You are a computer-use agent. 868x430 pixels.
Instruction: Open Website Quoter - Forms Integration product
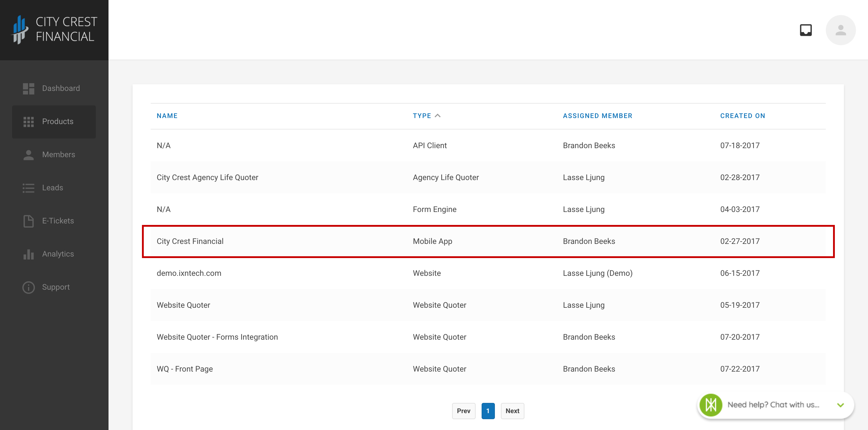point(217,337)
